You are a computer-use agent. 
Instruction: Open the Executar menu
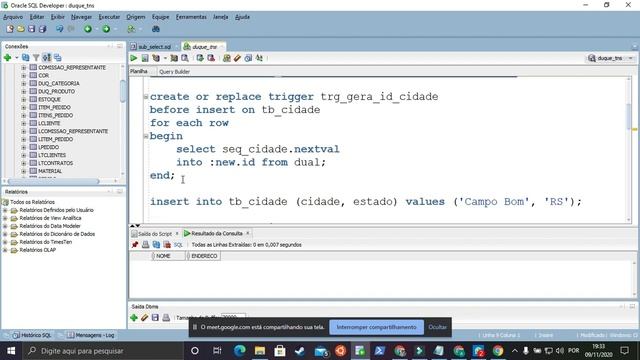(109, 17)
